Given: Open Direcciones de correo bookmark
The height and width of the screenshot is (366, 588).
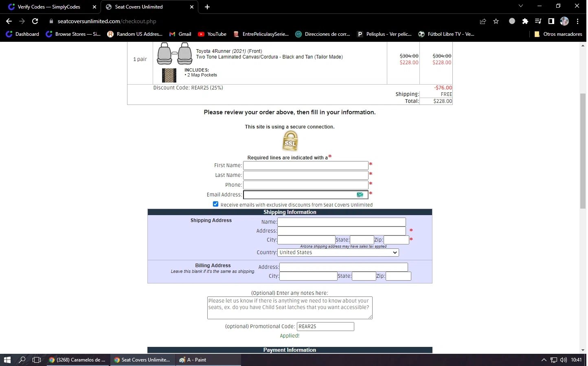Looking at the screenshot, I should pos(323,34).
